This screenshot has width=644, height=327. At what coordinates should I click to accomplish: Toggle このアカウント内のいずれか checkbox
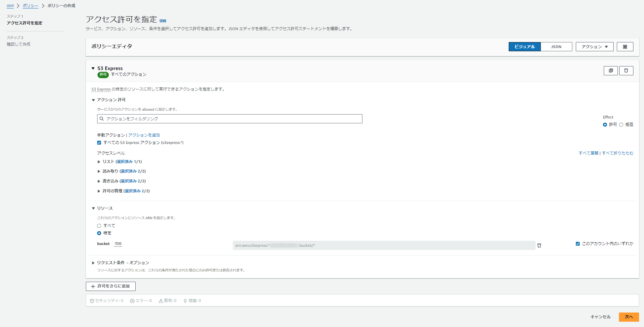(x=578, y=244)
